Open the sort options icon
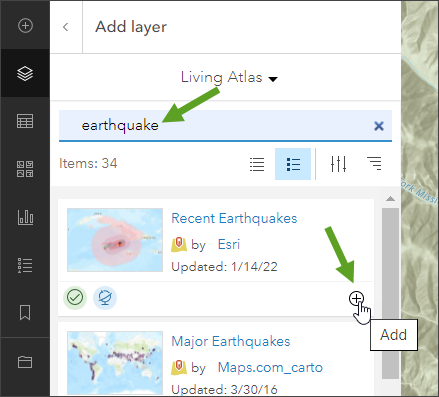Viewport: 439px width, 397px height. [374, 164]
